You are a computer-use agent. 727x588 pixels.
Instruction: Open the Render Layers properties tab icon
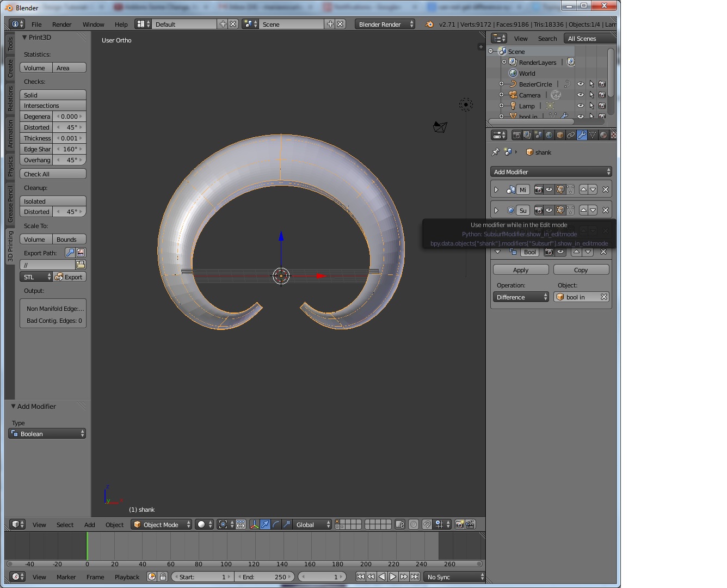pyautogui.click(x=527, y=135)
